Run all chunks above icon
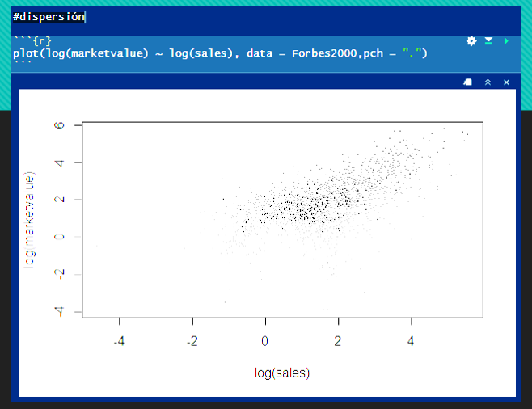The image size is (532, 409). (488, 41)
